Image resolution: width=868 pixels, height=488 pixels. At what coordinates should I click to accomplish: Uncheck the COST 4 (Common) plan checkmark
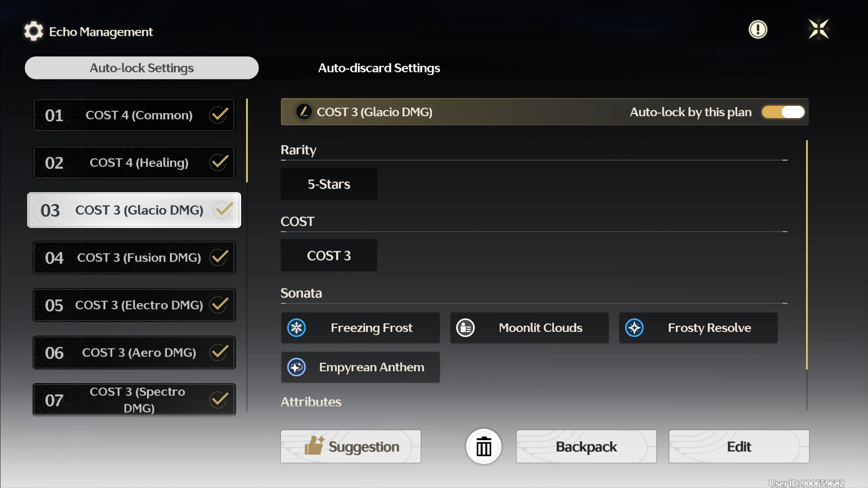(219, 115)
